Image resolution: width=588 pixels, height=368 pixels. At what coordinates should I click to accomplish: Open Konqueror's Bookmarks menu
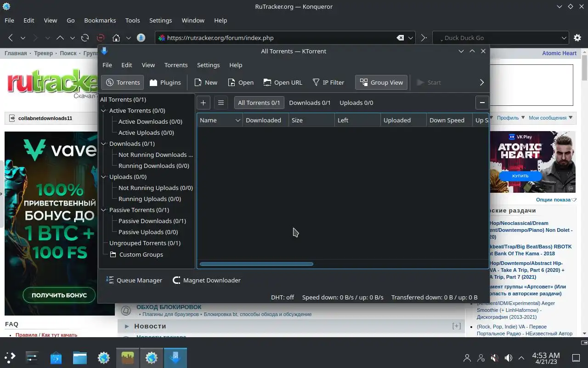coord(100,20)
